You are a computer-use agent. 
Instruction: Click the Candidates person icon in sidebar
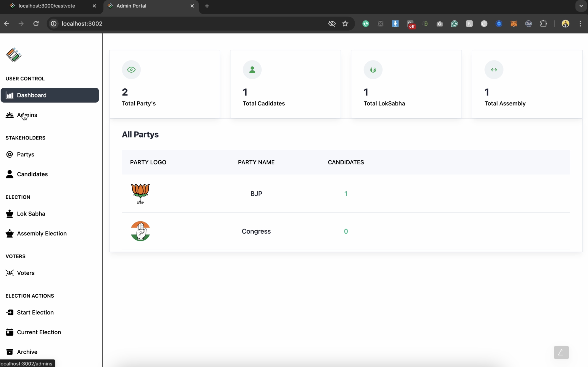click(9, 174)
